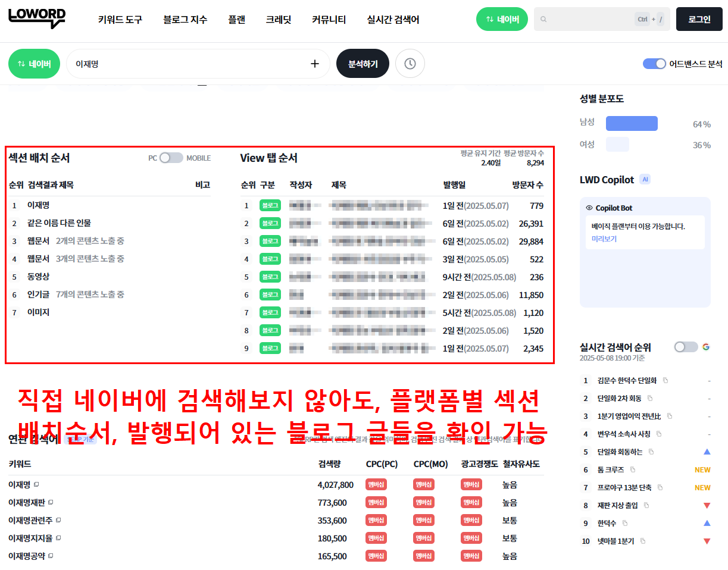Open the 미리보기 link in Copilot Bot
The image size is (728, 570).
tap(604, 239)
